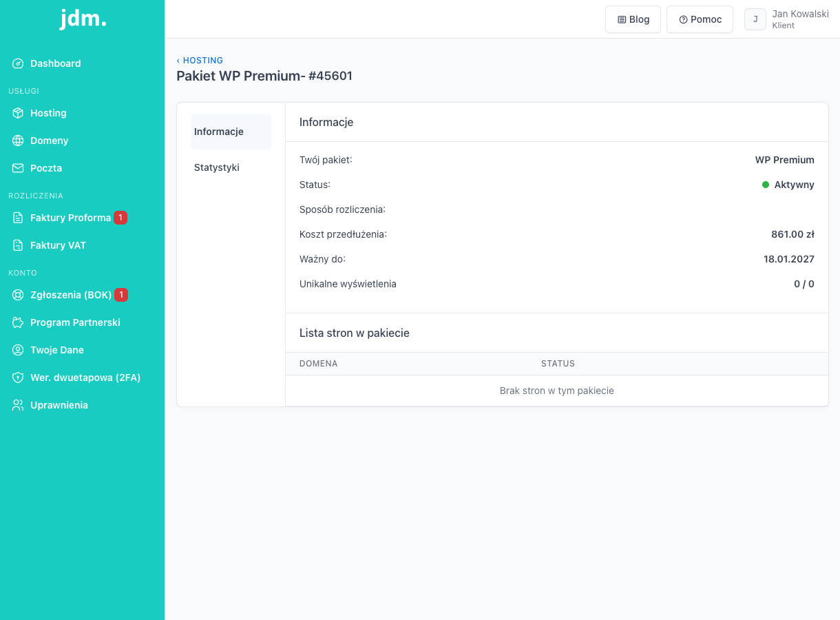Viewport: 840px width, 620px height.
Task: Open the Blog button
Action: [633, 19]
